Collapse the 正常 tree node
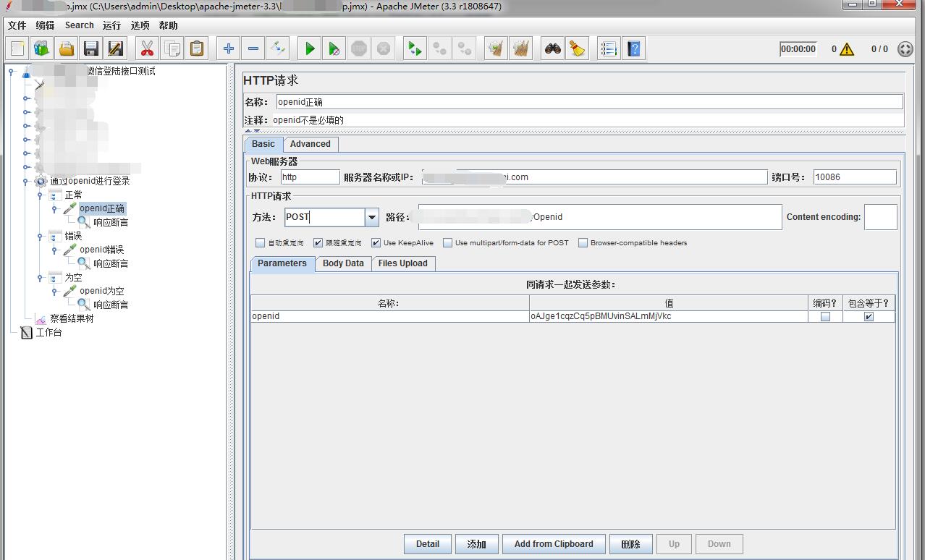This screenshot has width=925, height=560. click(40, 195)
